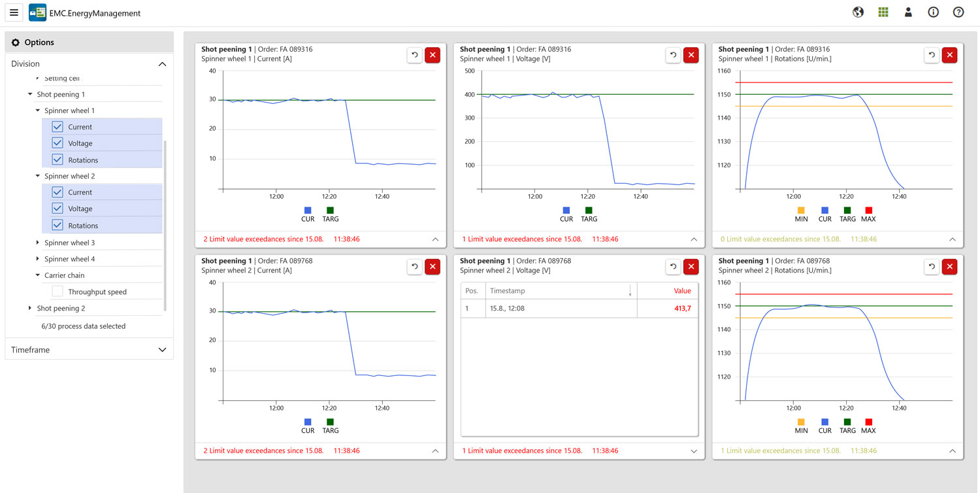Uncheck Voltage under Spinner wheel 2

pos(57,209)
